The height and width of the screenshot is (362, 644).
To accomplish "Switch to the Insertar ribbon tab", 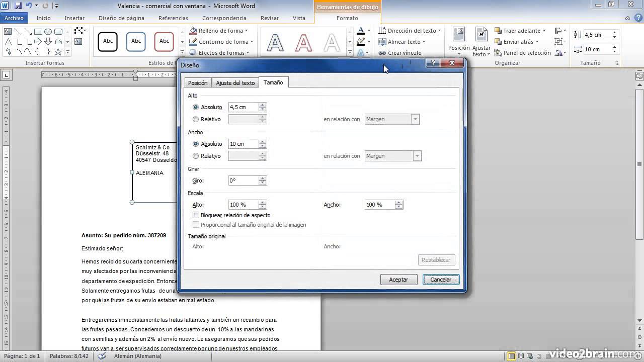I will (74, 18).
